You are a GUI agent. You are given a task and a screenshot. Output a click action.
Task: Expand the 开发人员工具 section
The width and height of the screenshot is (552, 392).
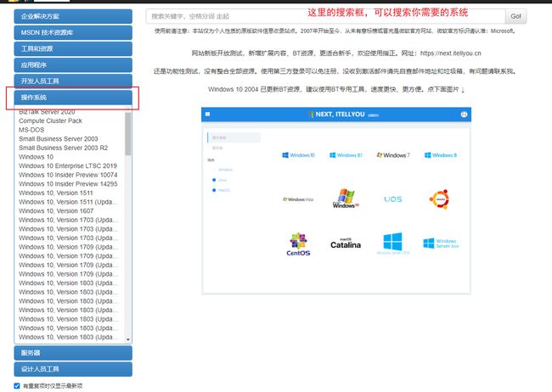pos(73,81)
